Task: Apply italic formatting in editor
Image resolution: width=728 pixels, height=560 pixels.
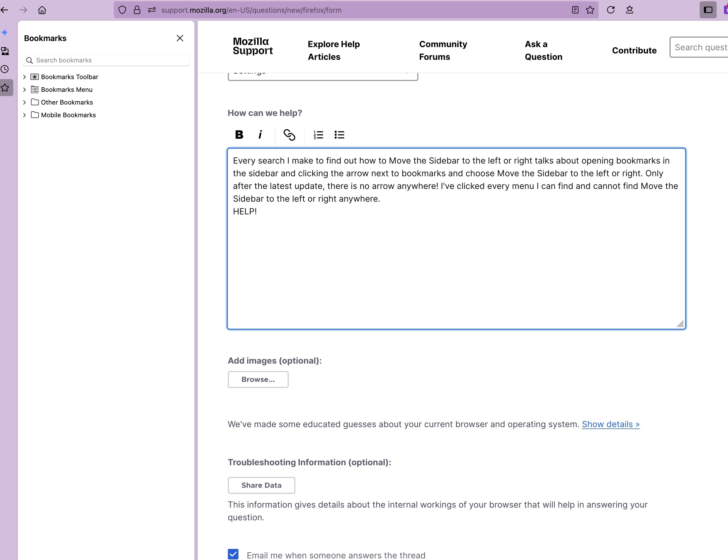Action: (260, 135)
